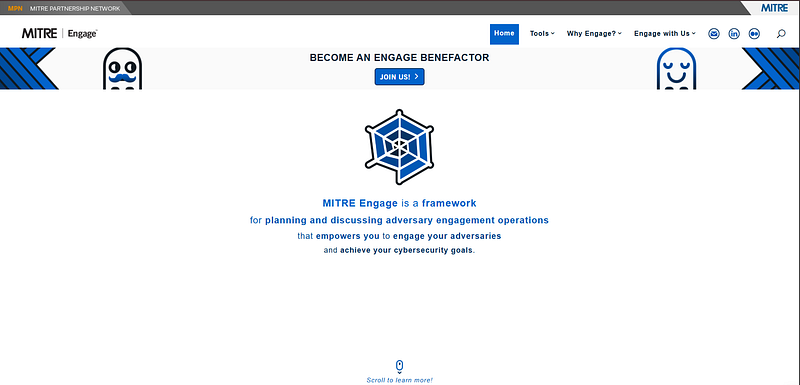Click the spider web Engage emblem
This screenshot has width=800, height=385.
tap(399, 147)
